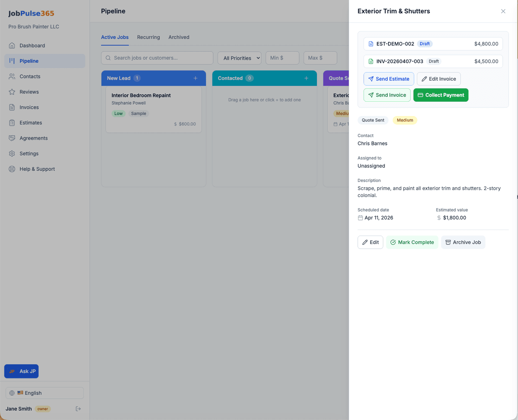Image resolution: width=518 pixels, height=420 pixels.
Task: Open Agreements via its handshake icon
Action: [x=12, y=138]
